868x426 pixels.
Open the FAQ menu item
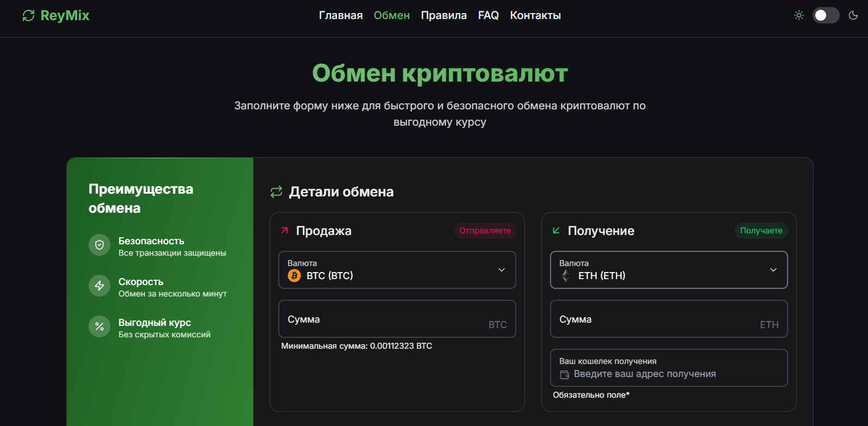point(489,15)
